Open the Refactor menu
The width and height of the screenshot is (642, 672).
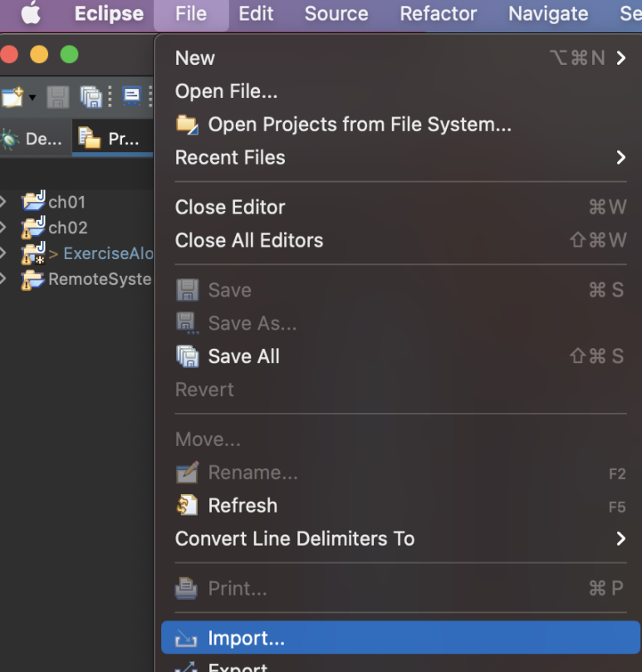tap(438, 14)
